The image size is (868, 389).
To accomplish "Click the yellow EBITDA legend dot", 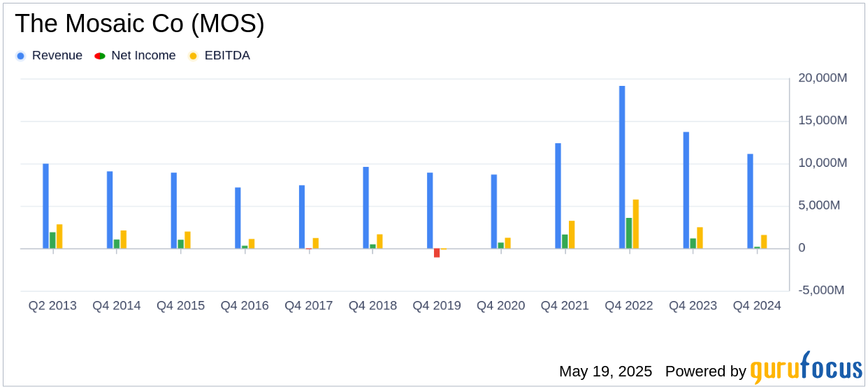I will coord(193,56).
